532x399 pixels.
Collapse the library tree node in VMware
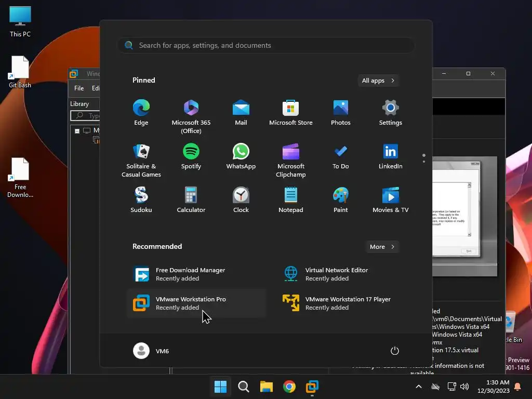[x=77, y=131]
